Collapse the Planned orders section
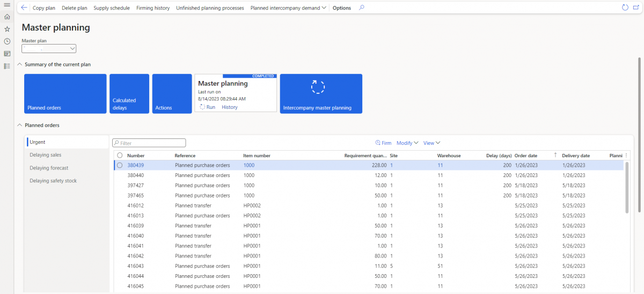This screenshot has height=294, width=644. (20, 125)
